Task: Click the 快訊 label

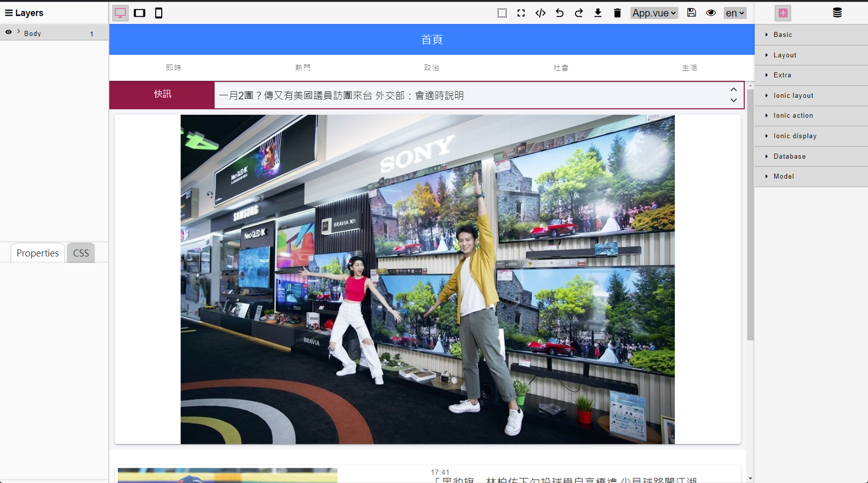Action: pyautogui.click(x=162, y=95)
